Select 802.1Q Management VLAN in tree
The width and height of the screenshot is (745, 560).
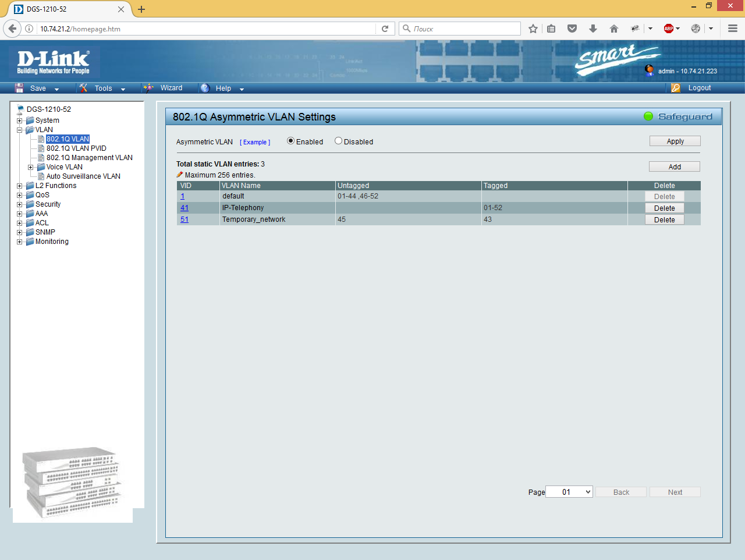[90, 158]
